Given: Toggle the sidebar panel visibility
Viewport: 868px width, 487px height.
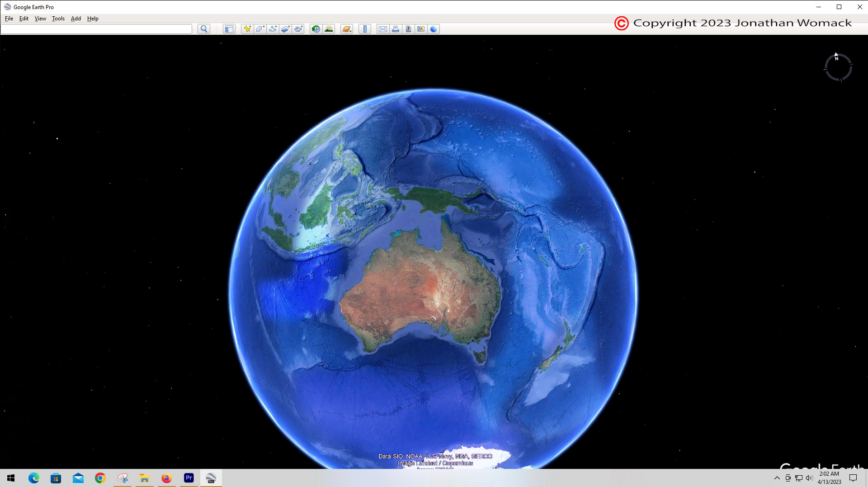Looking at the screenshot, I should click(229, 29).
